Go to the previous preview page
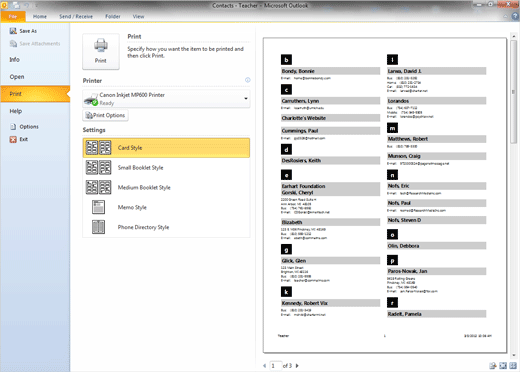 click(x=265, y=366)
